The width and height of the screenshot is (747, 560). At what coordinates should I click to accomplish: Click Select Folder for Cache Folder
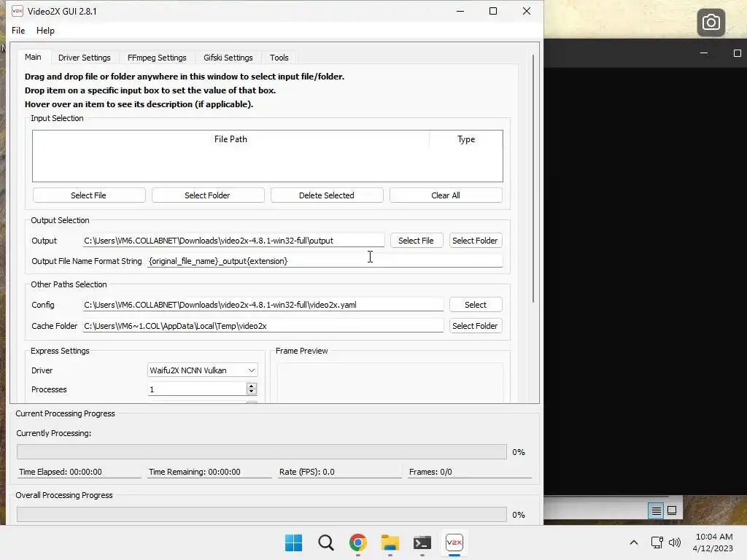(475, 326)
